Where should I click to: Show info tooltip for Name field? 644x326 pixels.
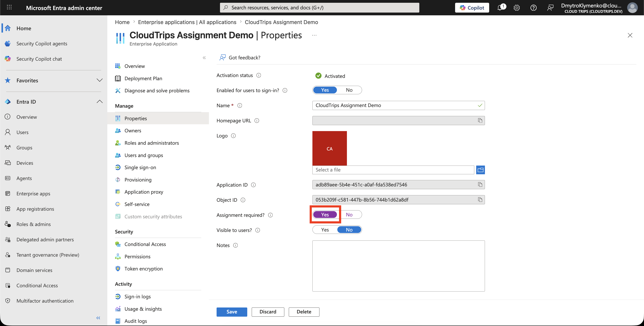coord(240,105)
